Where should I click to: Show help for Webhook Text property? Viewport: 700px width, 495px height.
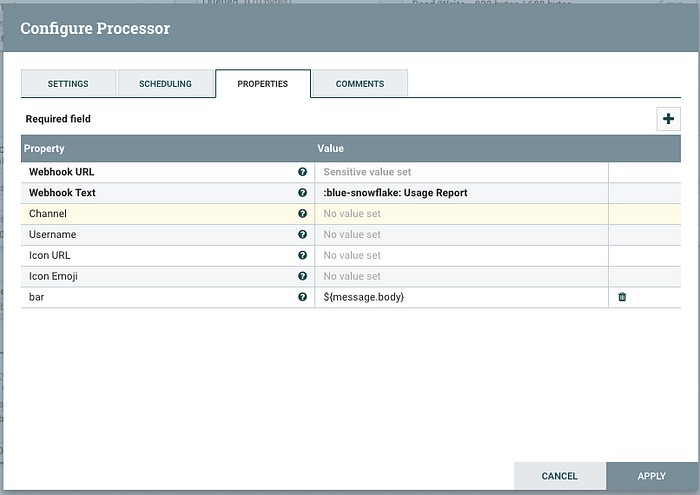click(302, 192)
